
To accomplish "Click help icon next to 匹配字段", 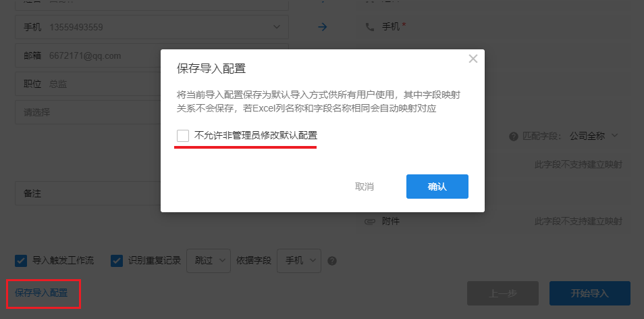I will [513, 136].
